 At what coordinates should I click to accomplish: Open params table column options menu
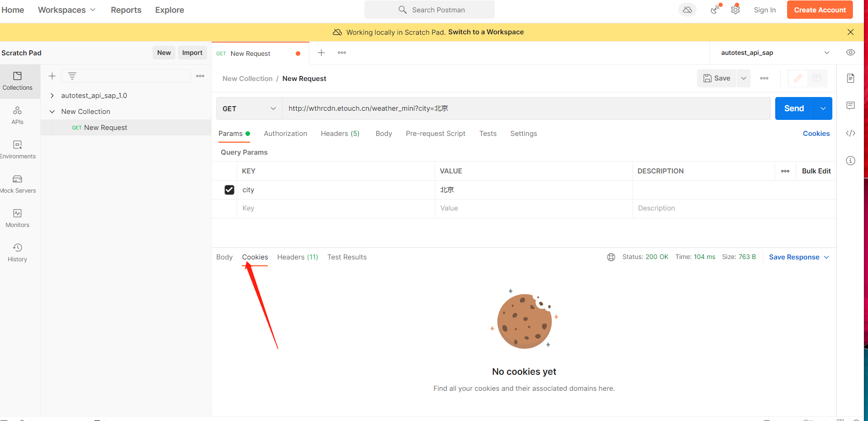tap(785, 171)
